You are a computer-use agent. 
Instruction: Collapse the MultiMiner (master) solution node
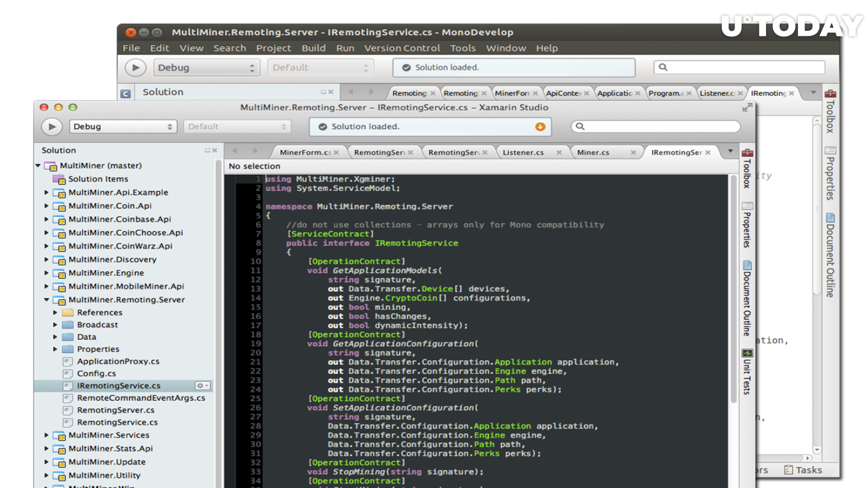tap(38, 165)
